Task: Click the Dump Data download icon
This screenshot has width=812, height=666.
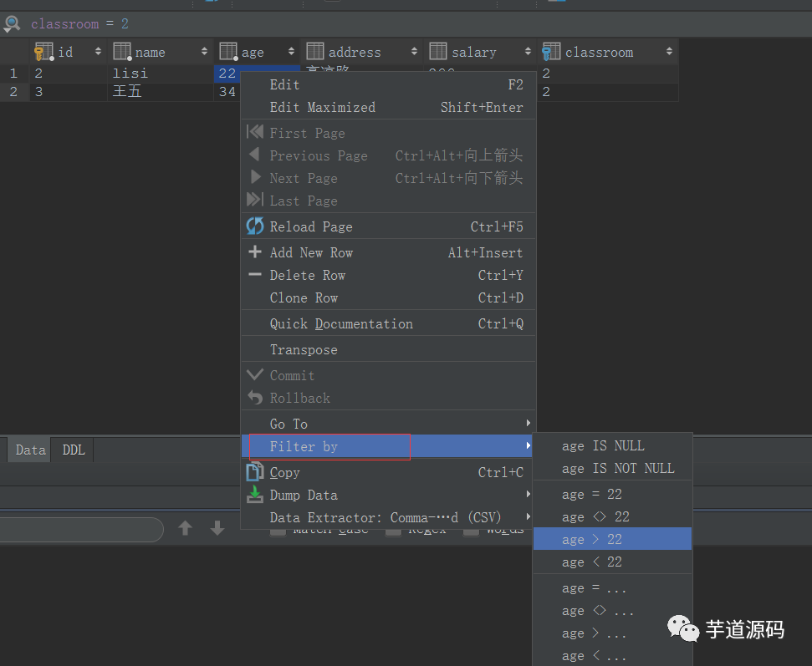Action: pos(255,494)
